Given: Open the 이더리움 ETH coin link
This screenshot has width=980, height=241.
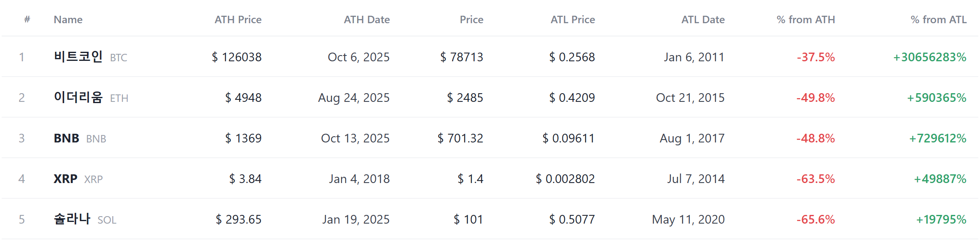Looking at the screenshot, I should click(x=91, y=97).
